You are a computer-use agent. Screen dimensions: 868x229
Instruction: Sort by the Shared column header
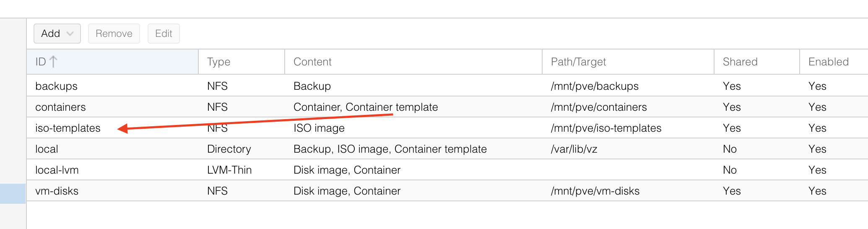pos(740,62)
